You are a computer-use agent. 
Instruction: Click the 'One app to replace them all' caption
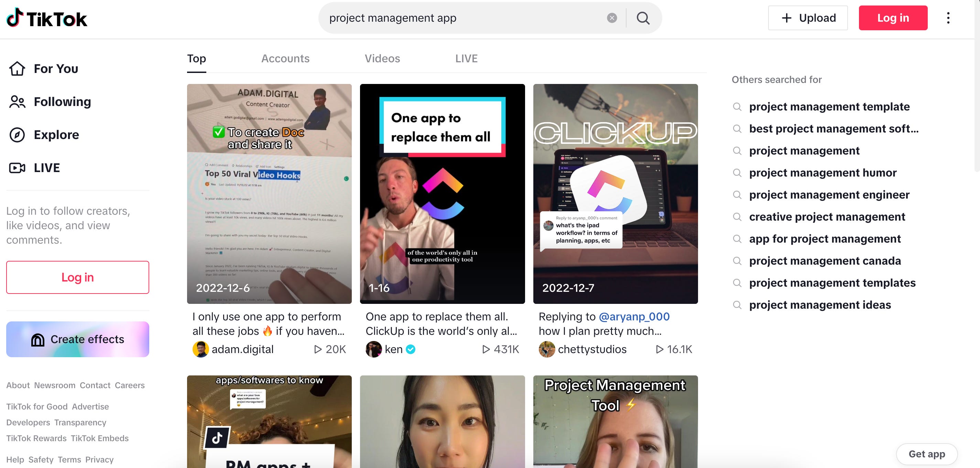coord(442,324)
